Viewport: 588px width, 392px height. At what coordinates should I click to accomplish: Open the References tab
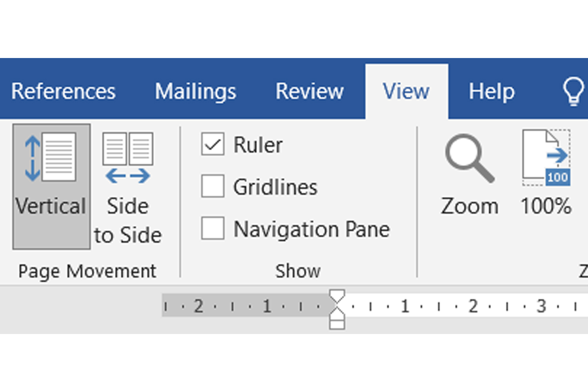[x=64, y=91]
